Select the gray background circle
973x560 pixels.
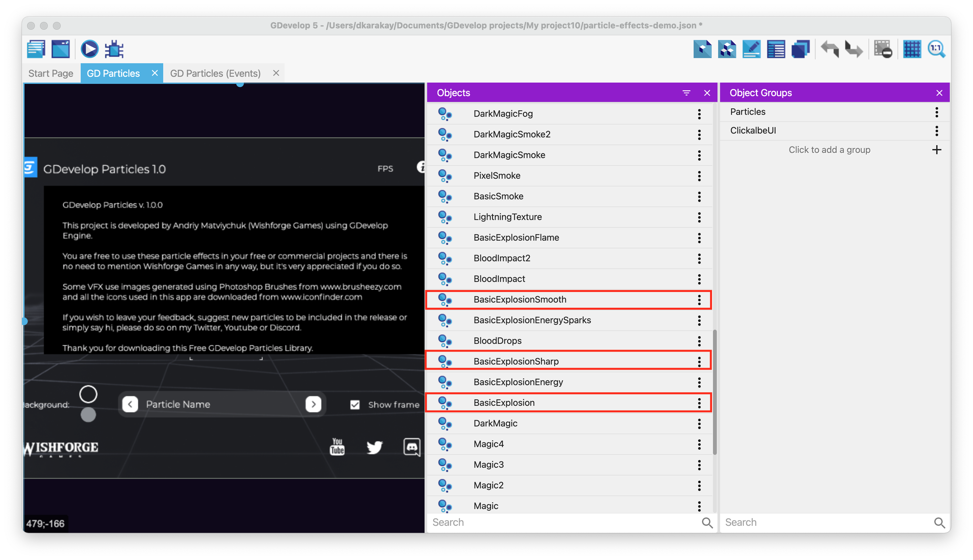[x=88, y=415]
